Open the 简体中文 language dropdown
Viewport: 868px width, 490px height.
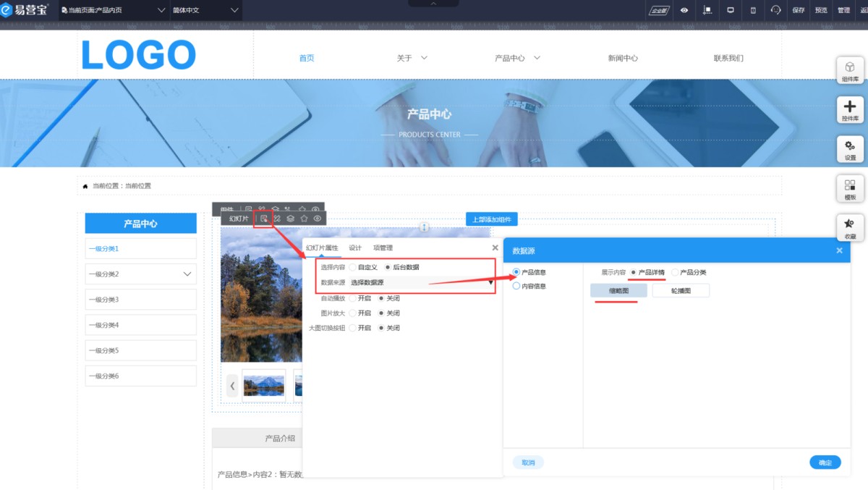(x=205, y=10)
